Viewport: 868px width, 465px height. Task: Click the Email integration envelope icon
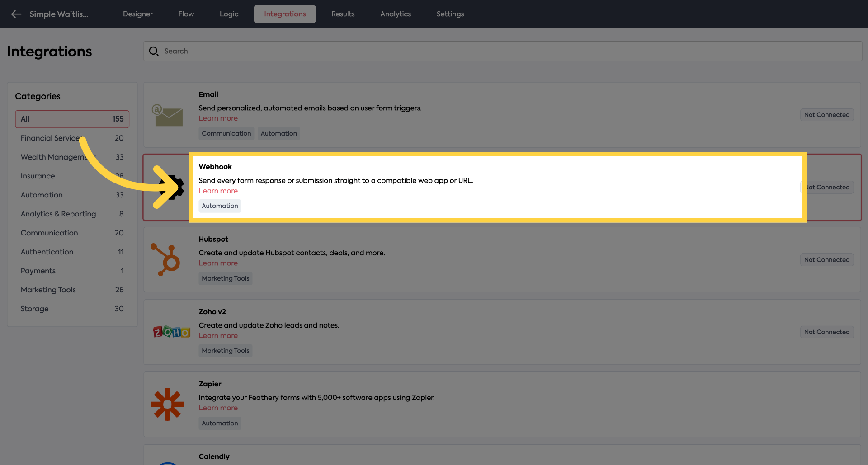tap(168, 115)
